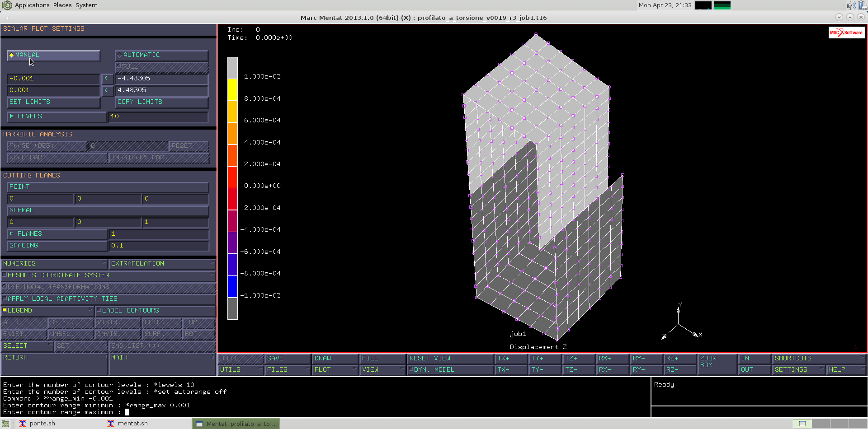
Task: Click the cutting planes NORMAL button
Action: [x=108, y=210]
